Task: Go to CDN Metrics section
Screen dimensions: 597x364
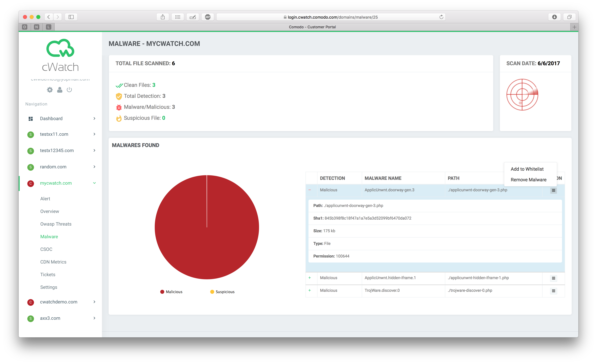Action: 53,262
